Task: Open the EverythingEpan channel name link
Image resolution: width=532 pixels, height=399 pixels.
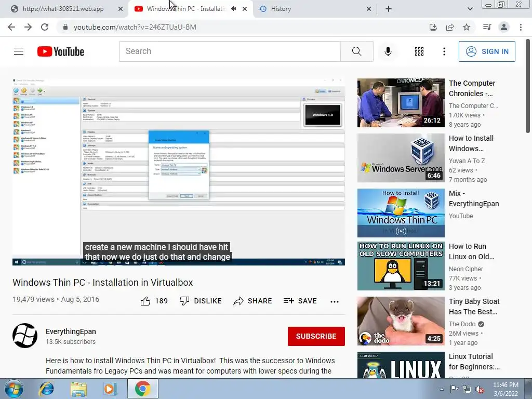Action: tap(71, 331)
